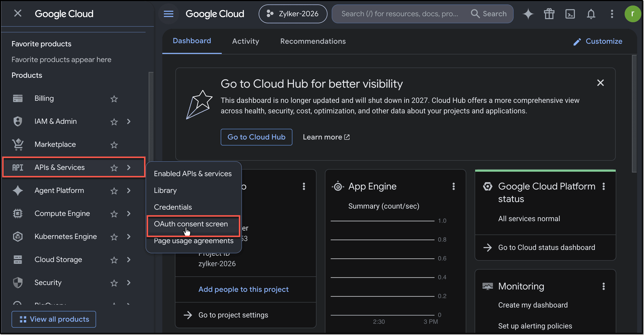Expand APIs & Services submenu chevron
Image resolution: width=644 pixels, height=335 pixels.
coord(129,167)
